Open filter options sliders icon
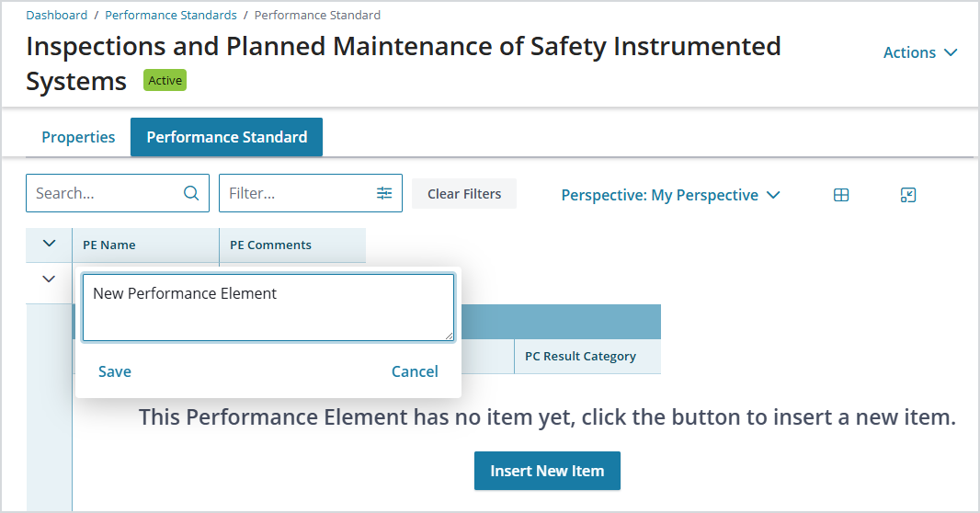The width and height of the screenshot is (980, 513). coord(384,193)
